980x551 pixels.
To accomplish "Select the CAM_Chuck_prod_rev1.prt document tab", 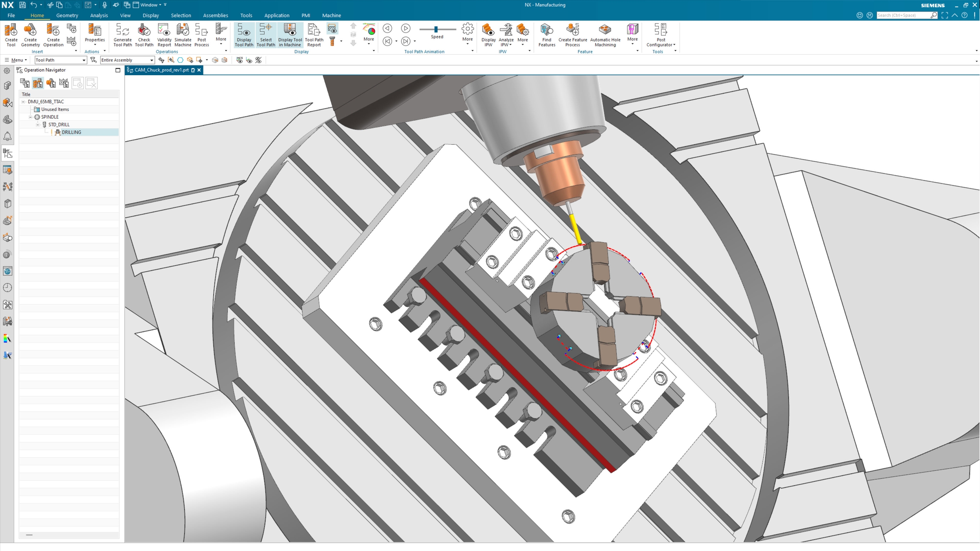I will point(161,70).
